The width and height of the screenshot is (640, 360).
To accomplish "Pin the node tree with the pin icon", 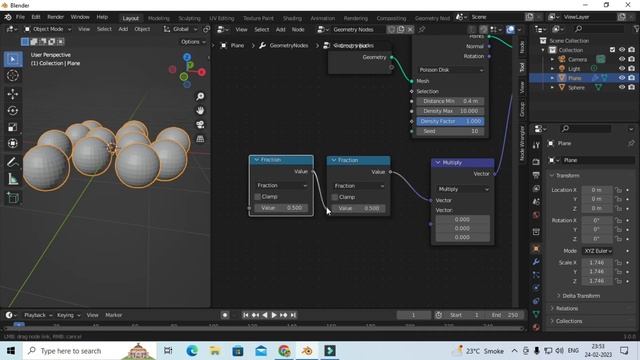I will [422, 29].
